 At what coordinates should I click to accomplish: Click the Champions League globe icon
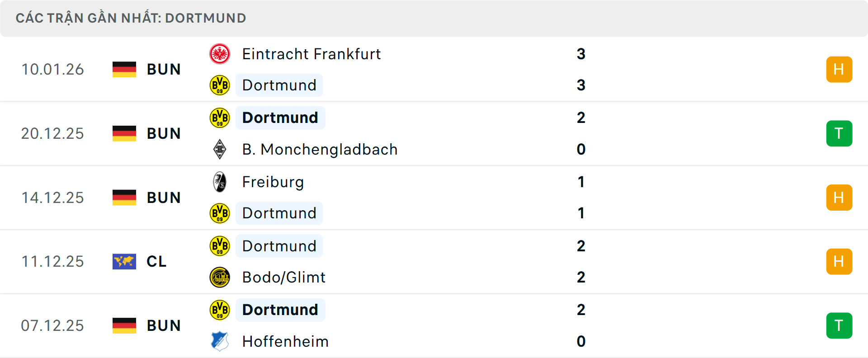[x=124, y=261]
